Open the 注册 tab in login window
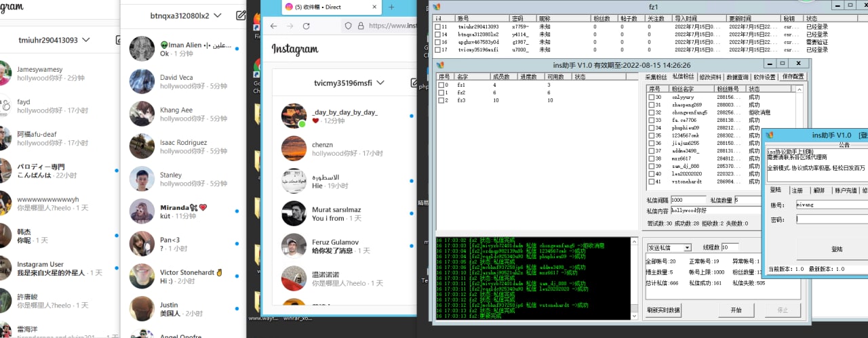 click(x=797, y=191)
